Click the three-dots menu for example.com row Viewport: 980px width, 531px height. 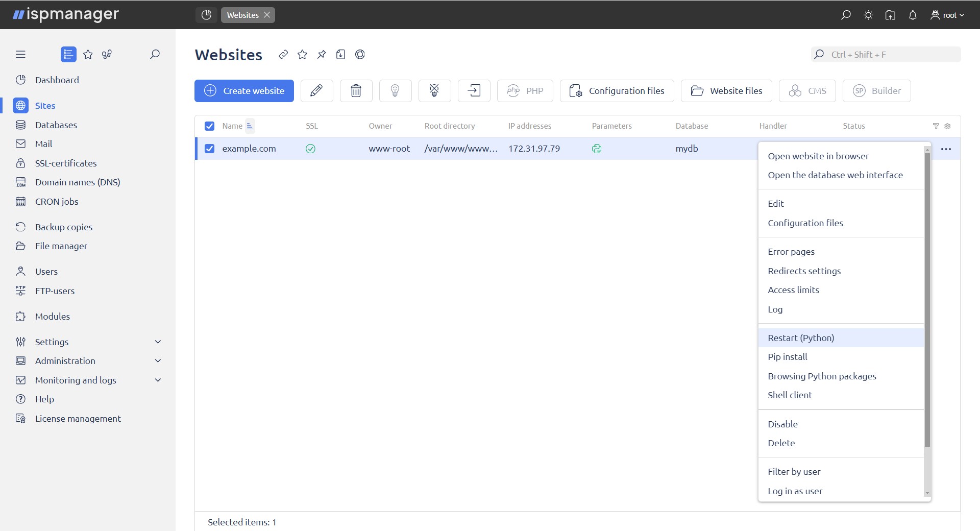945,149
